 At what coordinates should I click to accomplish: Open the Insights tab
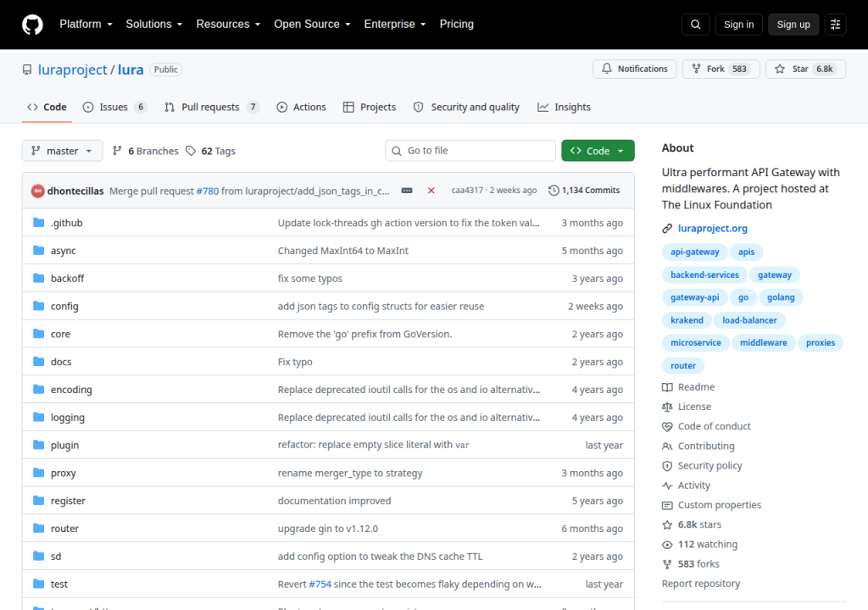point(564,108)
